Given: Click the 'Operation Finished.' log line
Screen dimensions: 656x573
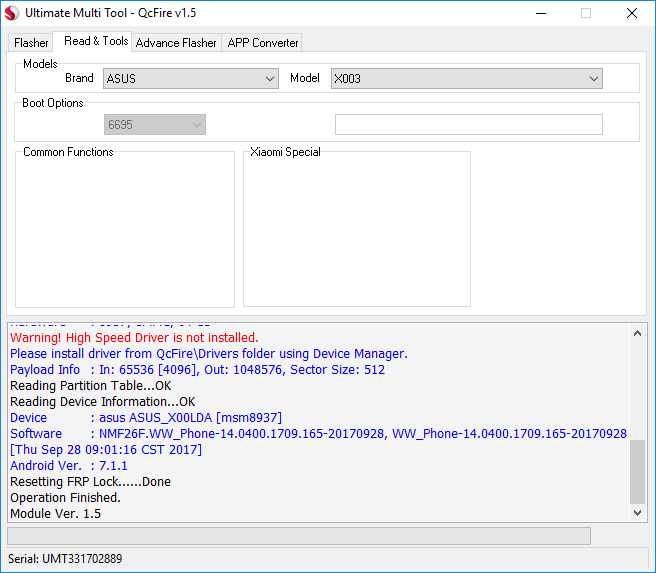Looking at the screenshot, I should point(65,498).
